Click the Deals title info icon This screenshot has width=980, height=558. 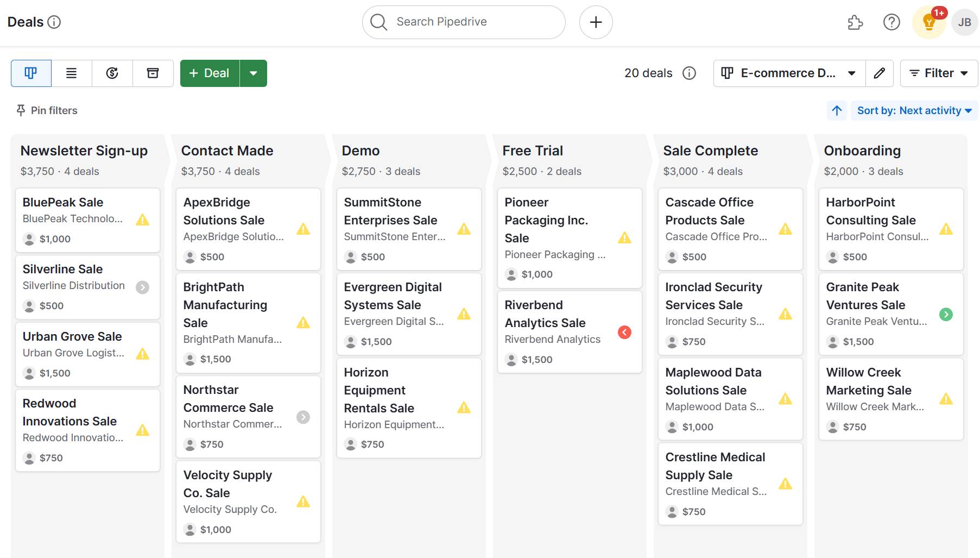[x=54, y=22]
